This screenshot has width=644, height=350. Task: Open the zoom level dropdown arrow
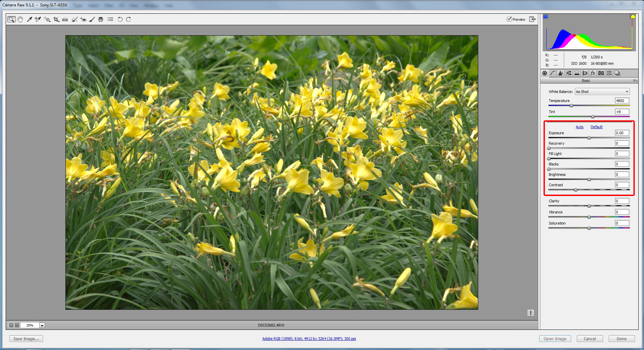(42, 325)
